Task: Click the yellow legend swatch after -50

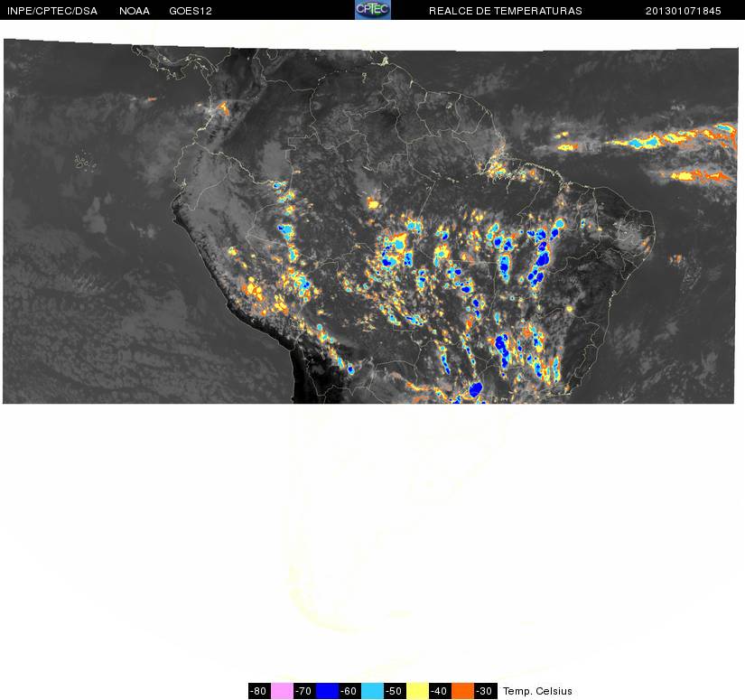Action: pos(417,690)
